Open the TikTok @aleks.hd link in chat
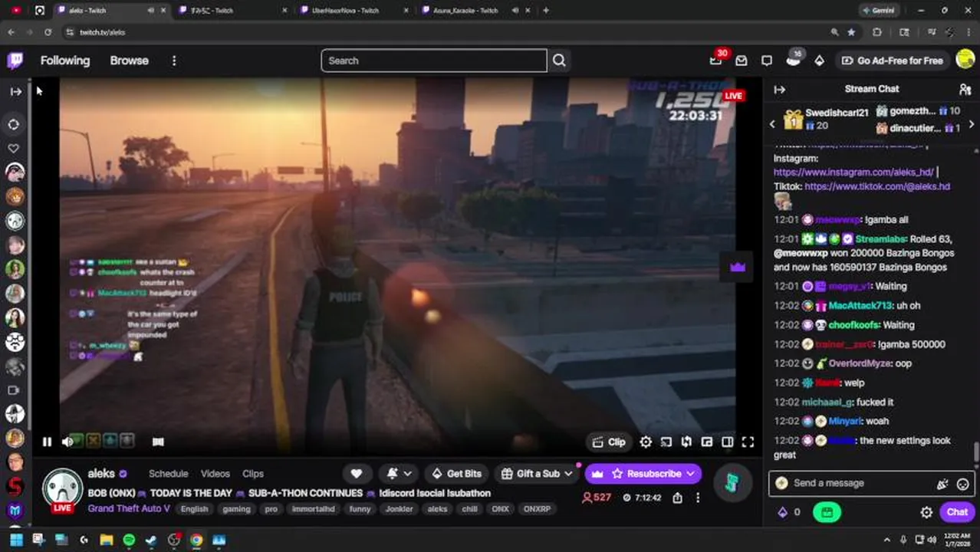 [x=877, y=186]
